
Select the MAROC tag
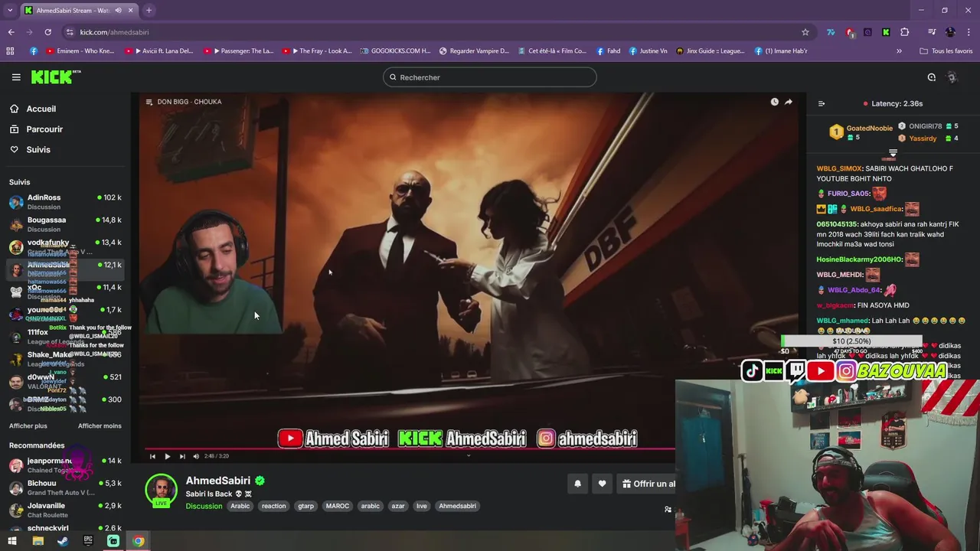(338, 506)
